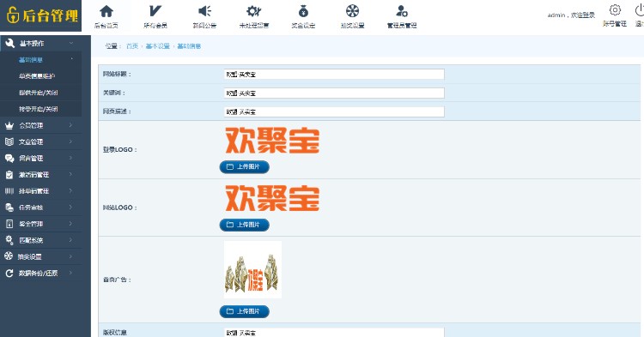Click the 文章管理 book icon
The height and width of the screenshot is (337, 644).
pyautogui.click(x=9, y=141)
